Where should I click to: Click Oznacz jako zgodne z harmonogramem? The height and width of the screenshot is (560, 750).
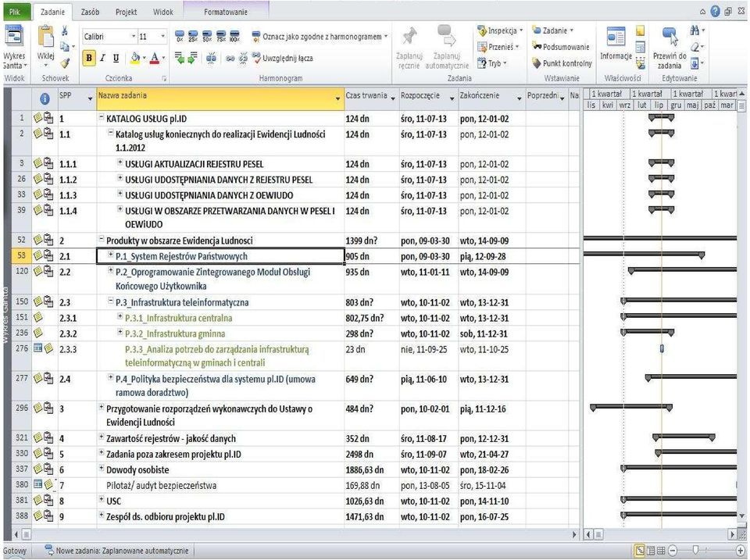click(x=319, y=37)
